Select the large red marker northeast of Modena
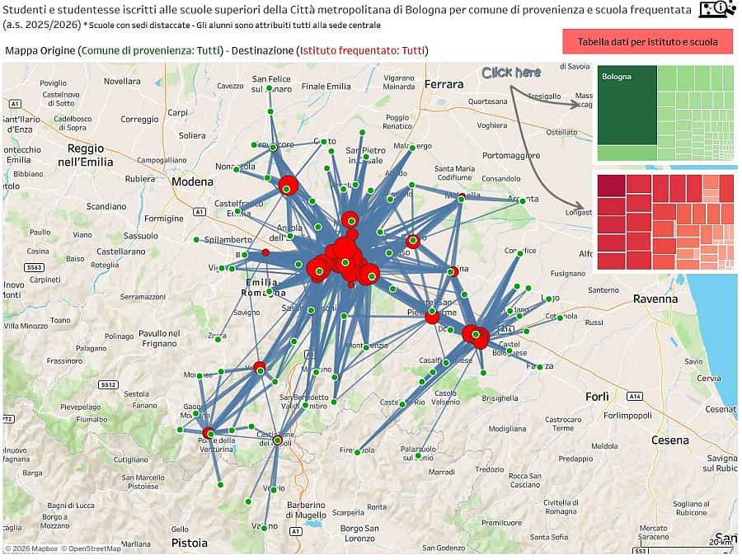 pos(288,186)
